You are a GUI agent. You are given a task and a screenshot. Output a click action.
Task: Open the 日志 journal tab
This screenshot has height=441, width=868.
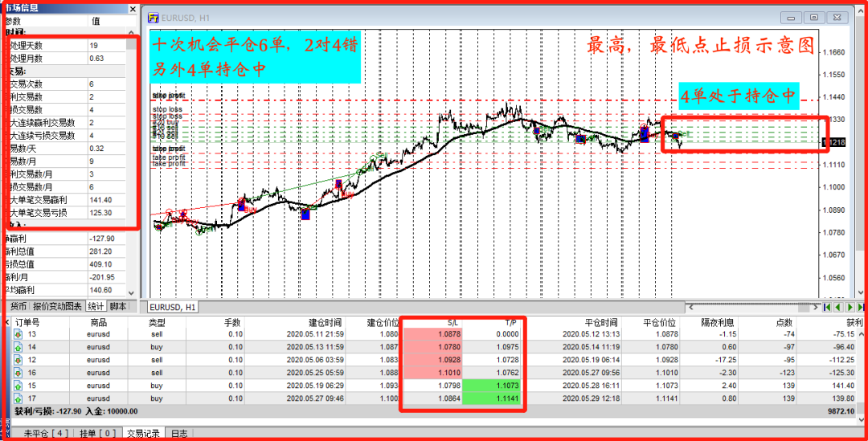coord(178,434)
